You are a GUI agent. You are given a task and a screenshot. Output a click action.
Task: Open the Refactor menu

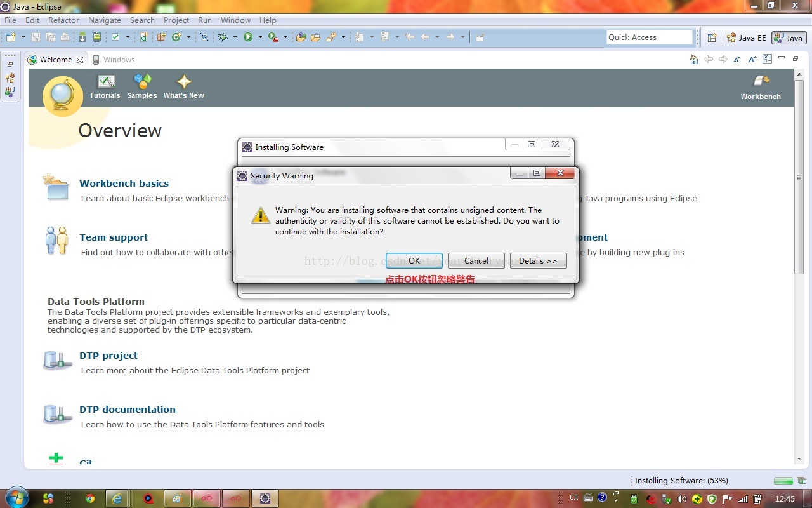[x=64, y=20]
